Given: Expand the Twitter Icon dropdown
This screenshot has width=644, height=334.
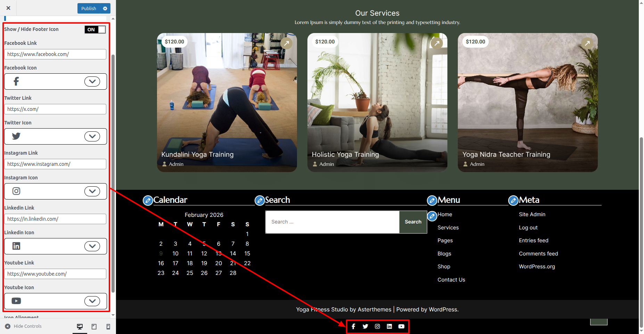Looking at the screenshot, I should [x=92, y=136].
